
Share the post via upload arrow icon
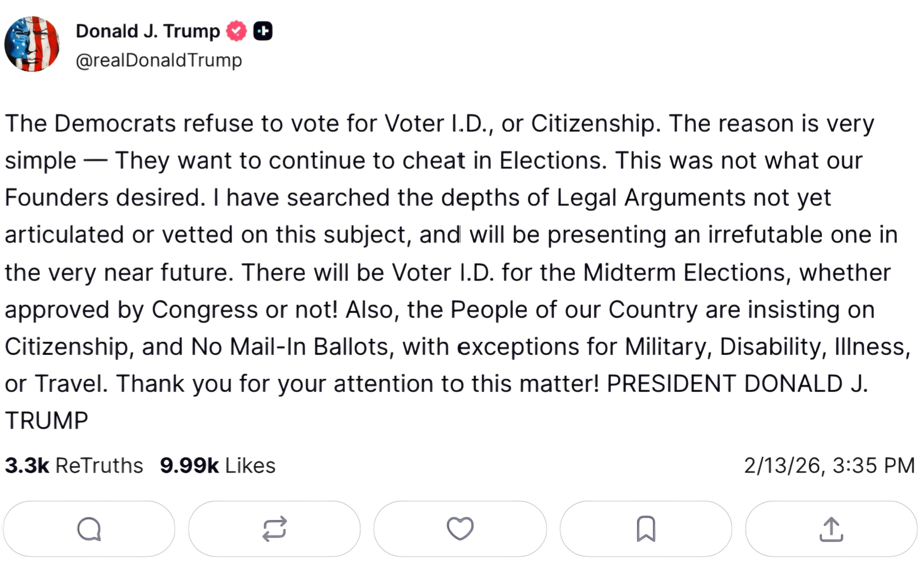(831, 529)
